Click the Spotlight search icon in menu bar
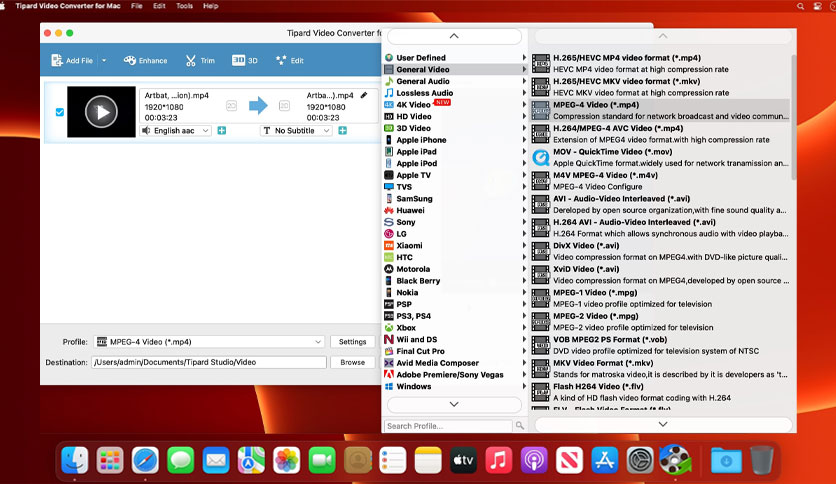836x484 pixels. pos(800,6)
